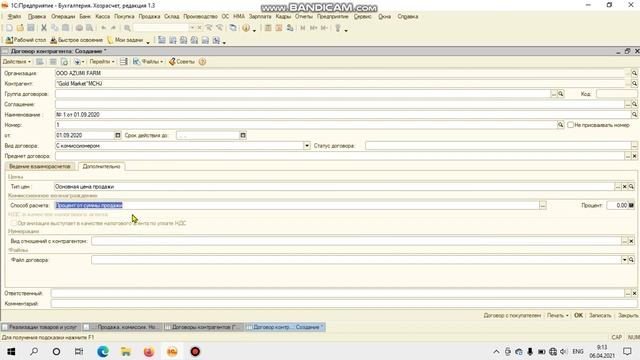Open the Зарплата menu

click(x=260, y=16)
